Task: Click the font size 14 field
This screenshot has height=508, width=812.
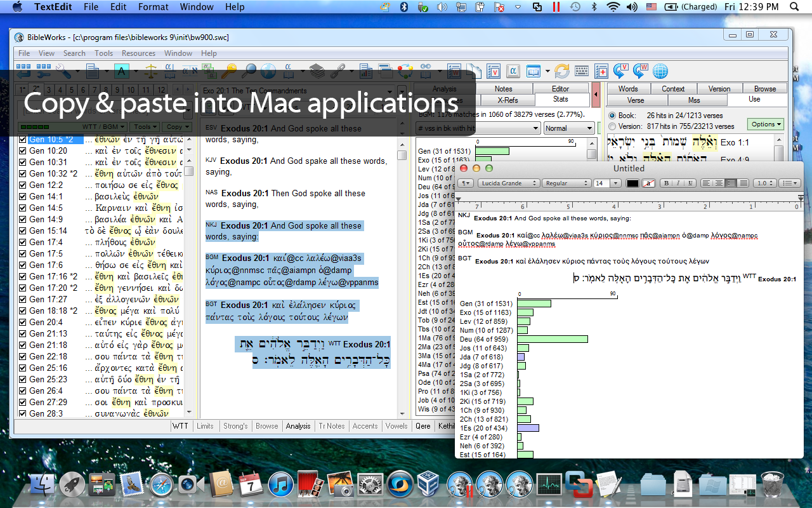Action: pyautogui.click(x=601, y=183)
